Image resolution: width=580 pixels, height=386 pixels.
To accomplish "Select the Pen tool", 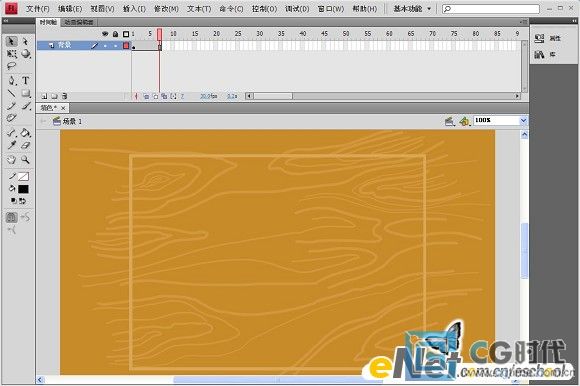I will point(11,80).
